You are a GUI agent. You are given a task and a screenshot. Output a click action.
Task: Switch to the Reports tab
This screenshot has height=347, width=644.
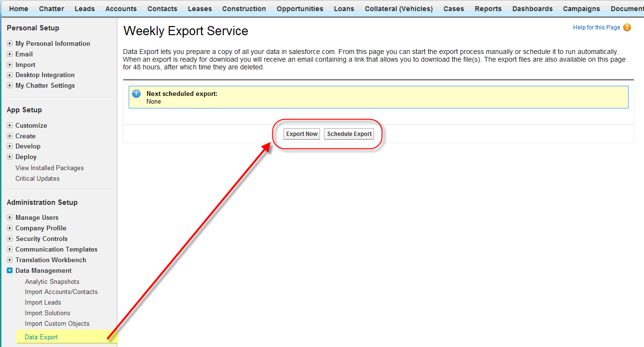[488, 8]
